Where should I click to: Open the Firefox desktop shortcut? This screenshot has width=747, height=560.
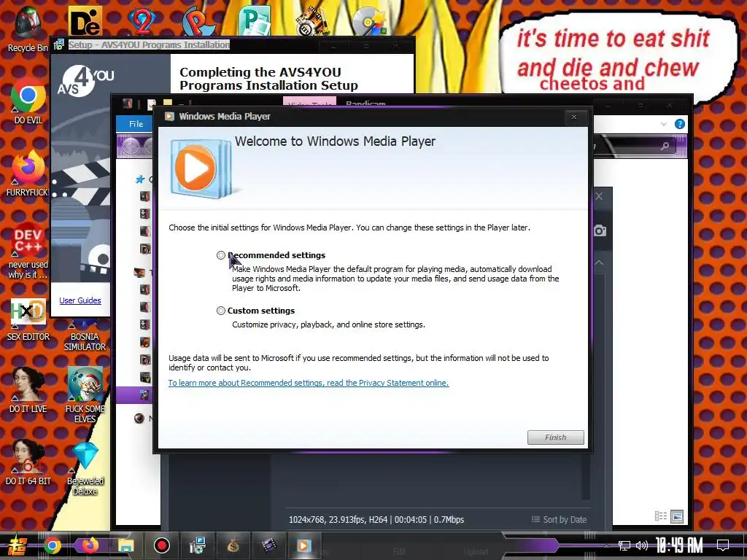[x=28, y=174]
